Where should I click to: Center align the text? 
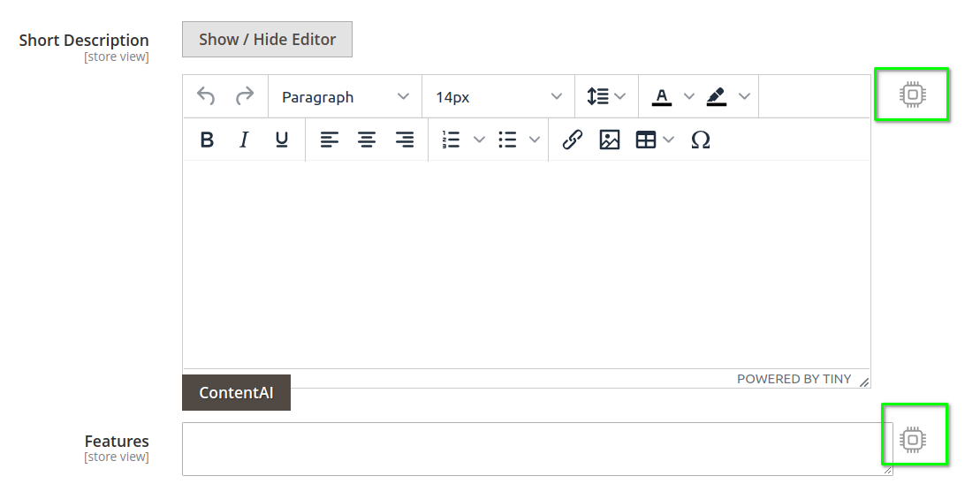tap(367, 140)
